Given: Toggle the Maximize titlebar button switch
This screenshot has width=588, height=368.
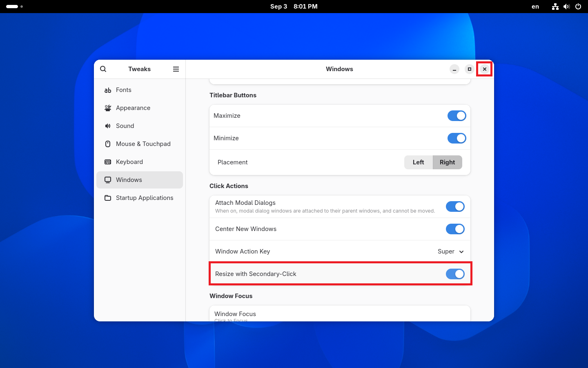Looking at the screenshot, I should pyautogui.click(x=457, y=116).
